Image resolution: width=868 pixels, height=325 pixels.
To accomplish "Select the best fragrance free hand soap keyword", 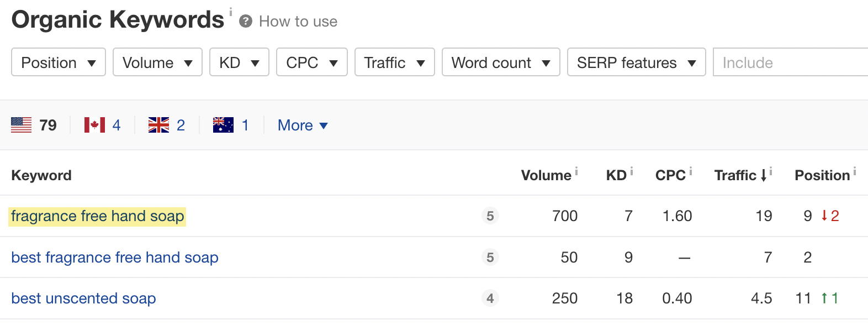I will click(x=114, y=257).
